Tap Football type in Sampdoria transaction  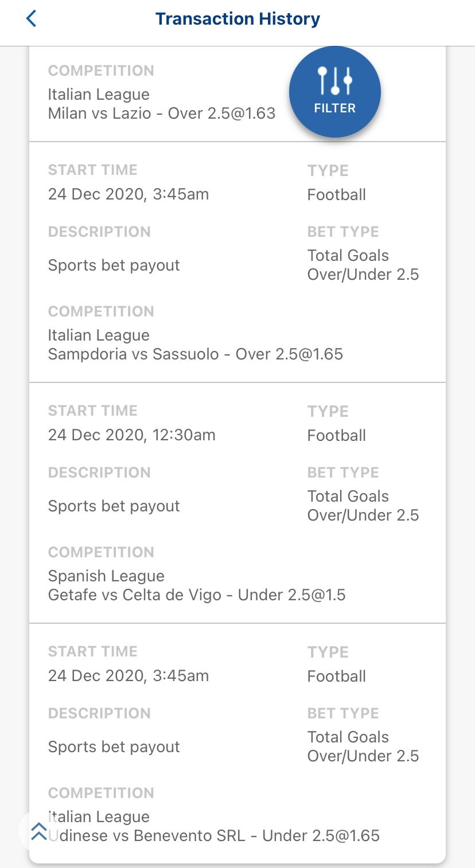pos(337,195)
